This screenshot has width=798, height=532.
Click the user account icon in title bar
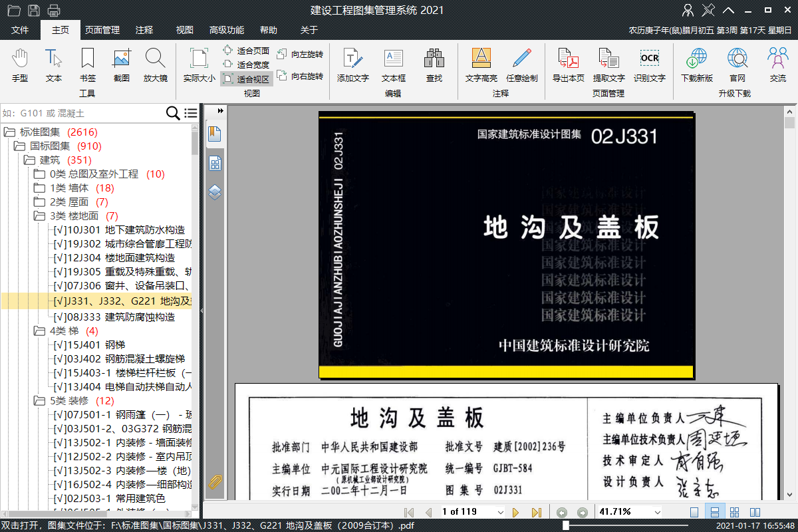[689, 10]
